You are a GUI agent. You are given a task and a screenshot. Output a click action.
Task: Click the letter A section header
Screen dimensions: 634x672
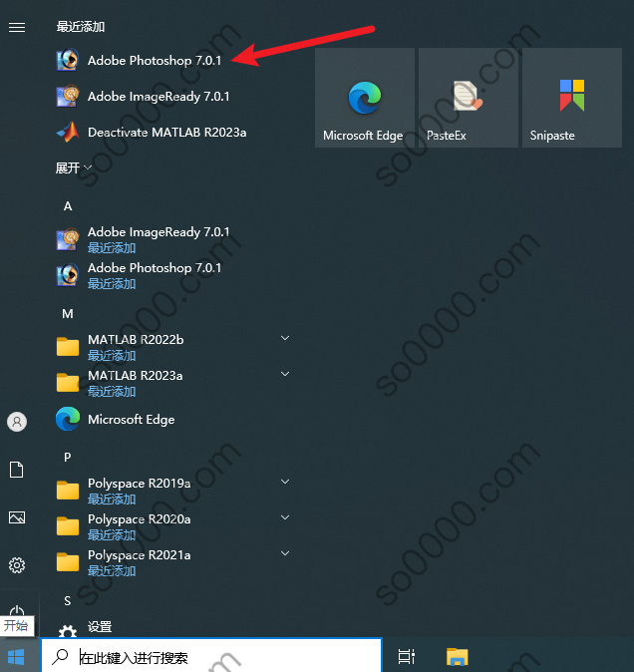click(x=68, y=206)
